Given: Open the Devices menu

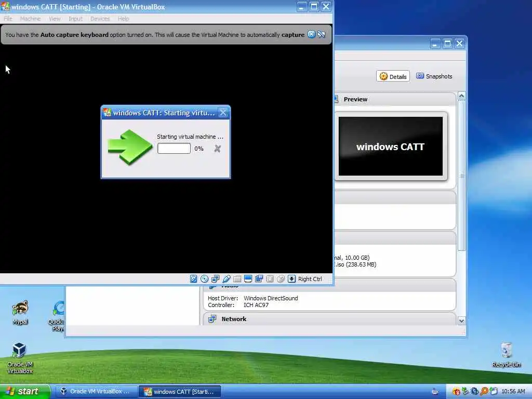Looking at the screenshot, I should 100,19.
